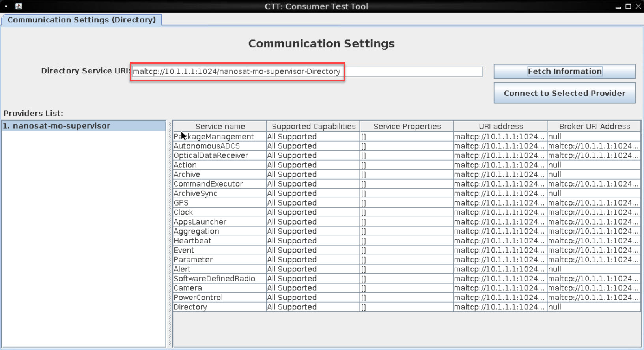
Task: Click Connect to Selected Provider button
Action: [564, 93]
